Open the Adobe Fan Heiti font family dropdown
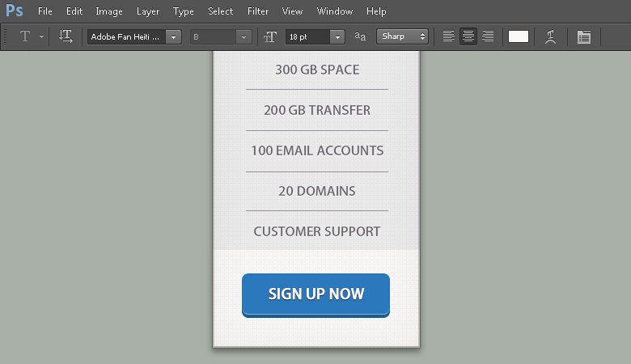The image size is (631, 364). pos(173,36)
